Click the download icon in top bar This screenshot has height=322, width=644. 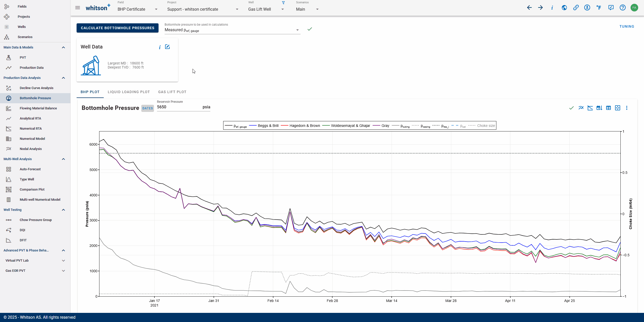click(587, 8)
